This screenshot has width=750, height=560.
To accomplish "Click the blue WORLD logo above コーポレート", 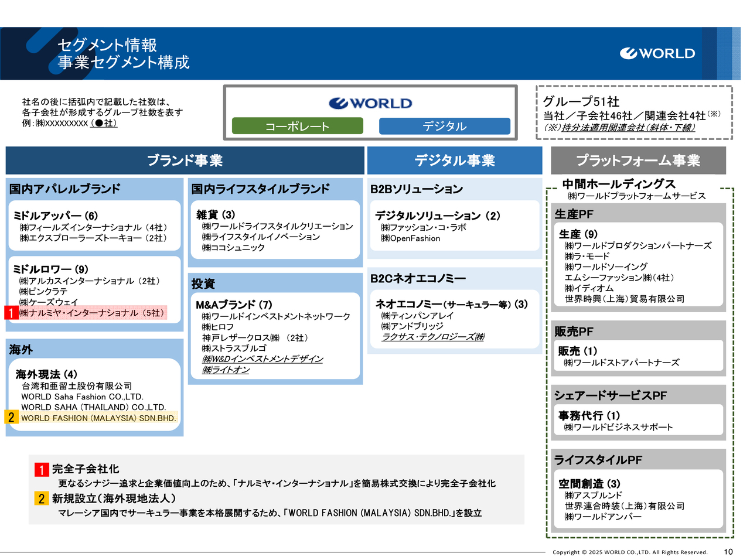I will click(x=370, y=104).
